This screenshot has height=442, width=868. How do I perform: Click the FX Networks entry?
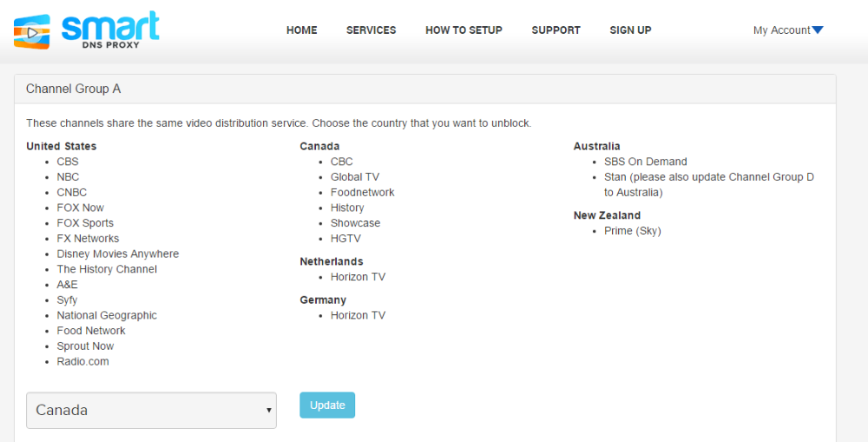pyautogui.click(x=88, y=239)
